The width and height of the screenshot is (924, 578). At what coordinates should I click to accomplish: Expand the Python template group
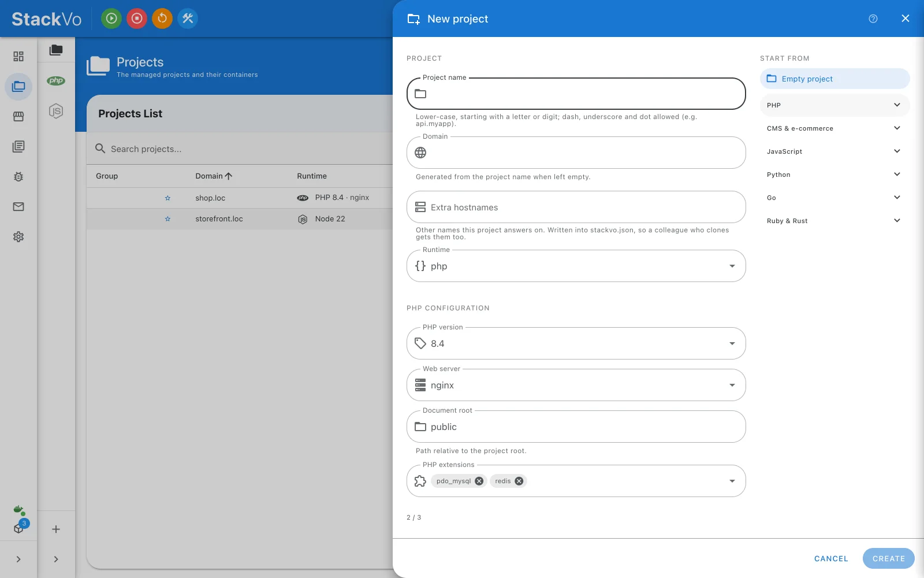click(834, 175)
